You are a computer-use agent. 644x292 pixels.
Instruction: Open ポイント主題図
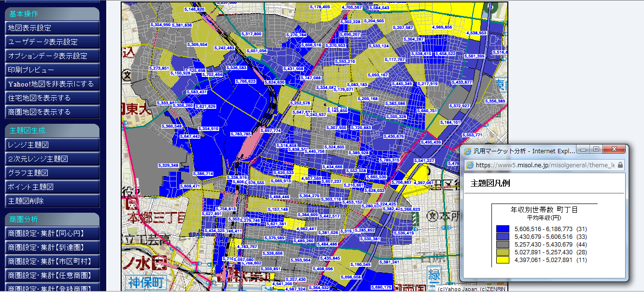(x=52, y=187)
